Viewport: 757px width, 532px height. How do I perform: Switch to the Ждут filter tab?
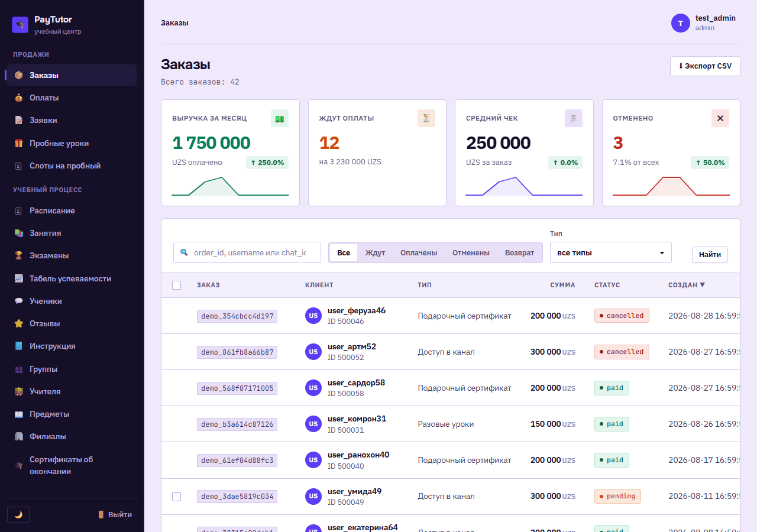tap(375, 252)
